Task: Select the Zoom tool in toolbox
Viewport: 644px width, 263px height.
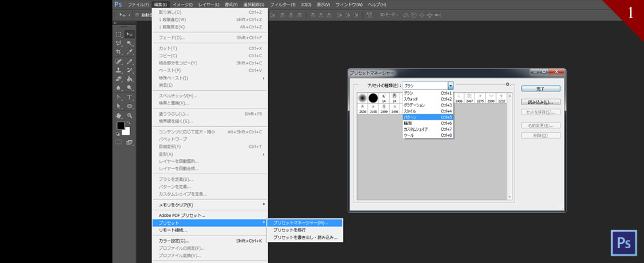Action: click(x=130, y=116)
